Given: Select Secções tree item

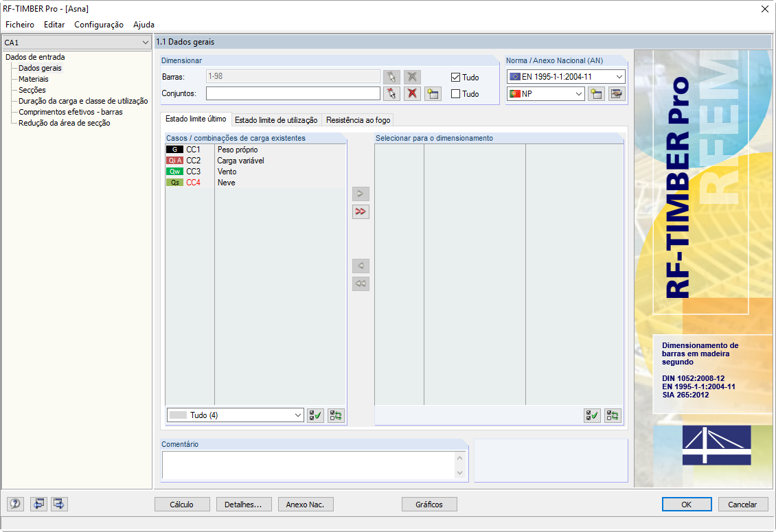Looking at the screenshot, I should [x=32, y=90].
